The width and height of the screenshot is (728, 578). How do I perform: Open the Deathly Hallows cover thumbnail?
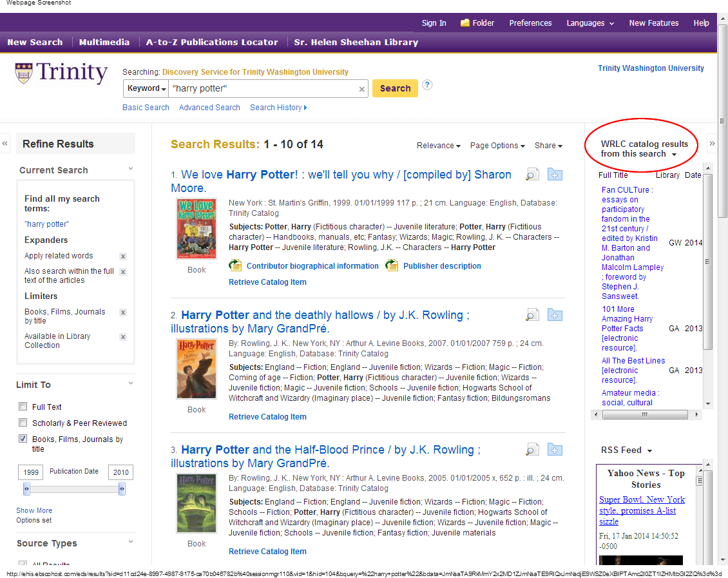pos(196,369)
